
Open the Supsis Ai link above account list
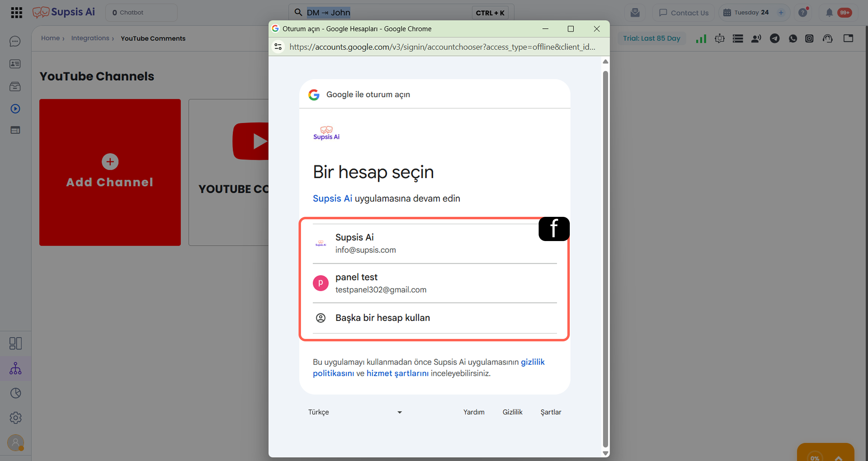click(332, 199)
